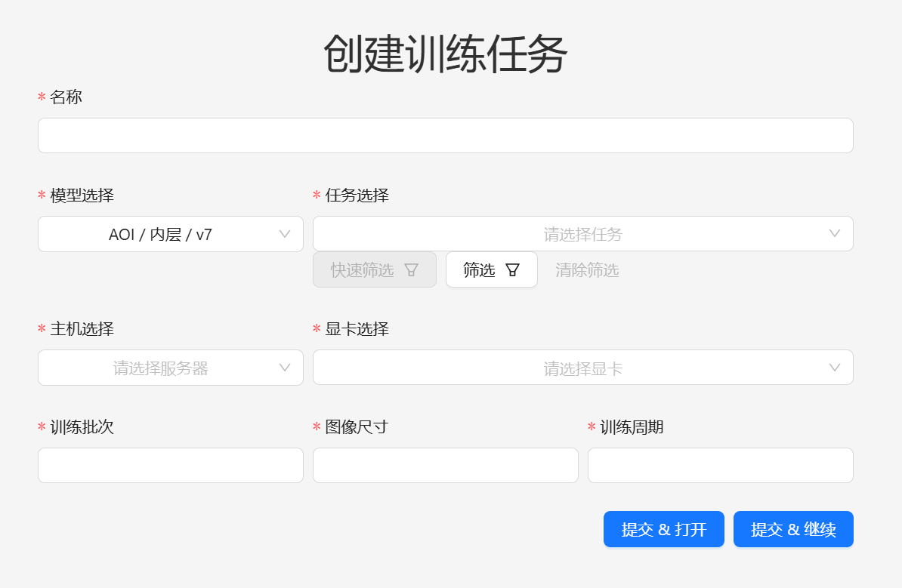Open the 请选择服务器 host dropdown

(160, 368)
